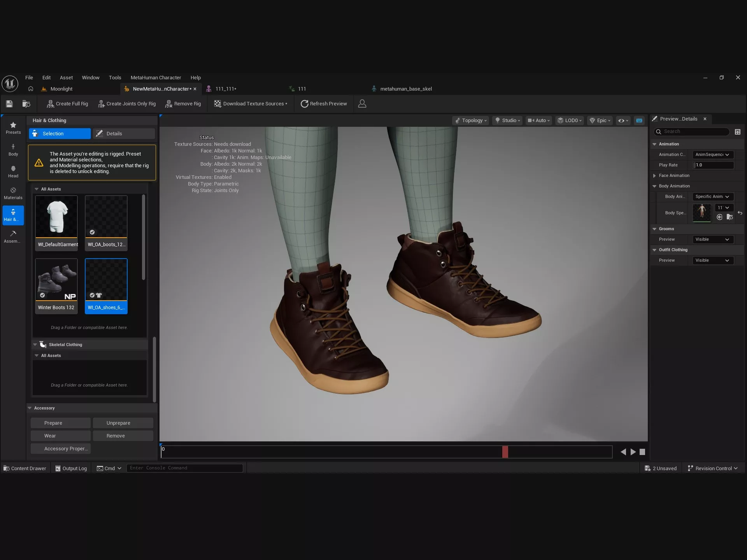This screenshot has width=747, height=560.
Task: Click the Unreal Engine logo icon
Action: click(x=10, y=84)
